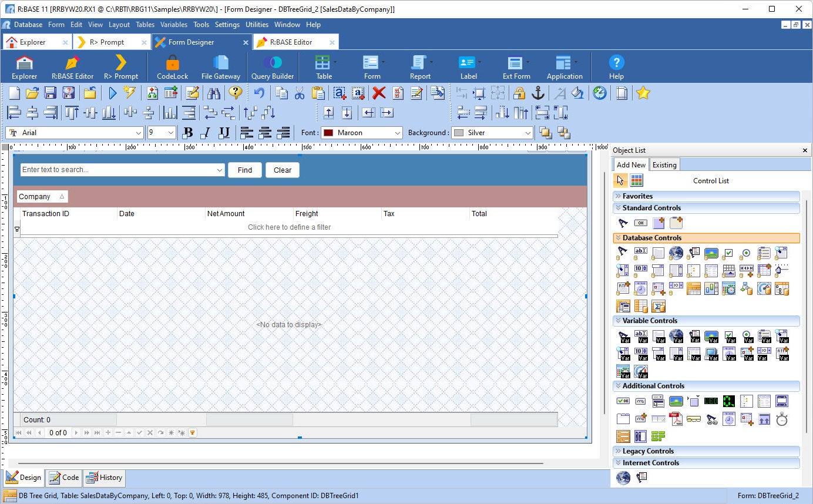
Task: Click the globe control in Database Controls
Action: [x=676, y=253]
